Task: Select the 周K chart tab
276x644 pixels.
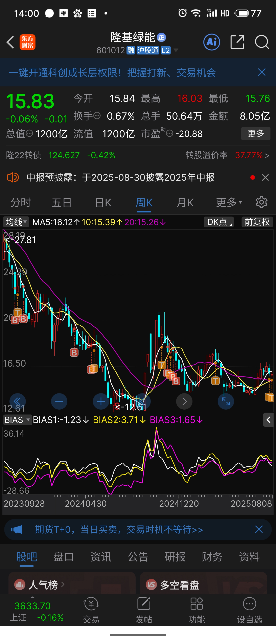Action: 144,202
